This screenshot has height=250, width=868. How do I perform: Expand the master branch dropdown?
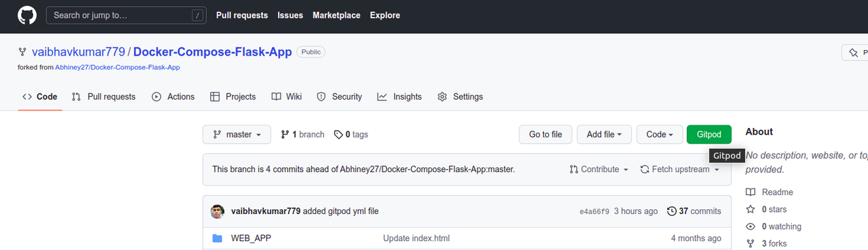pyautogui.click(x=237, y=134)
